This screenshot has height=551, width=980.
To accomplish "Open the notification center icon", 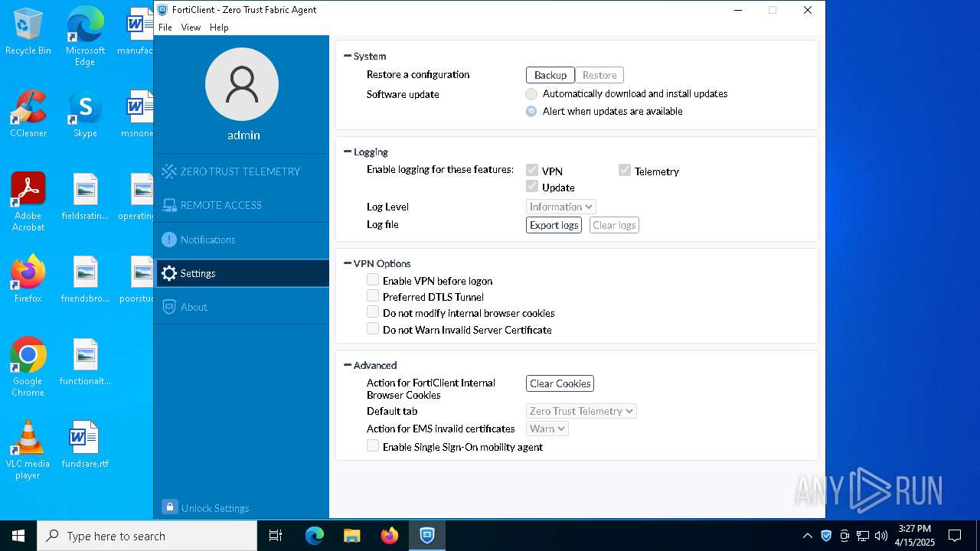I will point(955,536).
